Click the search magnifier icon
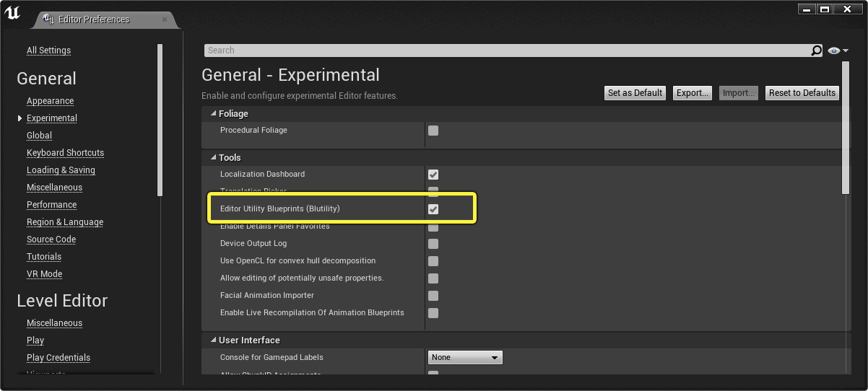 [x=817, y=50]
